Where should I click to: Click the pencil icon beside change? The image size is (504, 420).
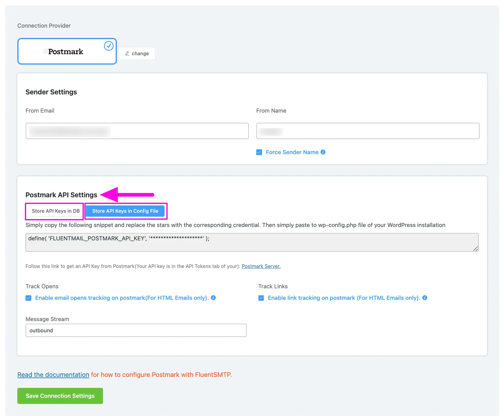coord(127,53)
